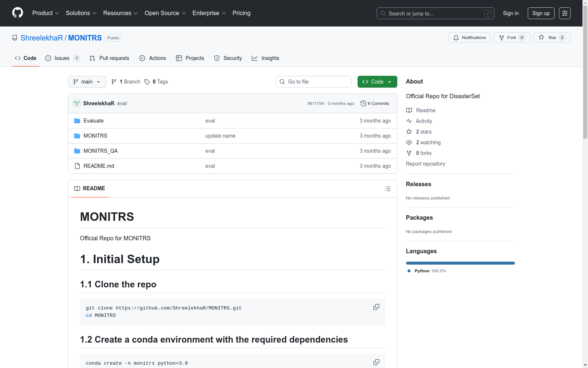Expand the Resources menu

tap(121, 13)
